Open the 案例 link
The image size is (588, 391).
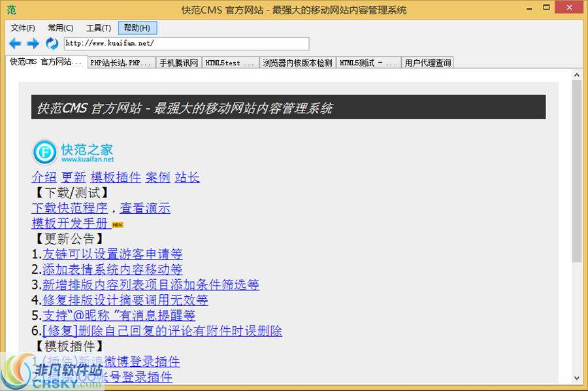[158, 177]
